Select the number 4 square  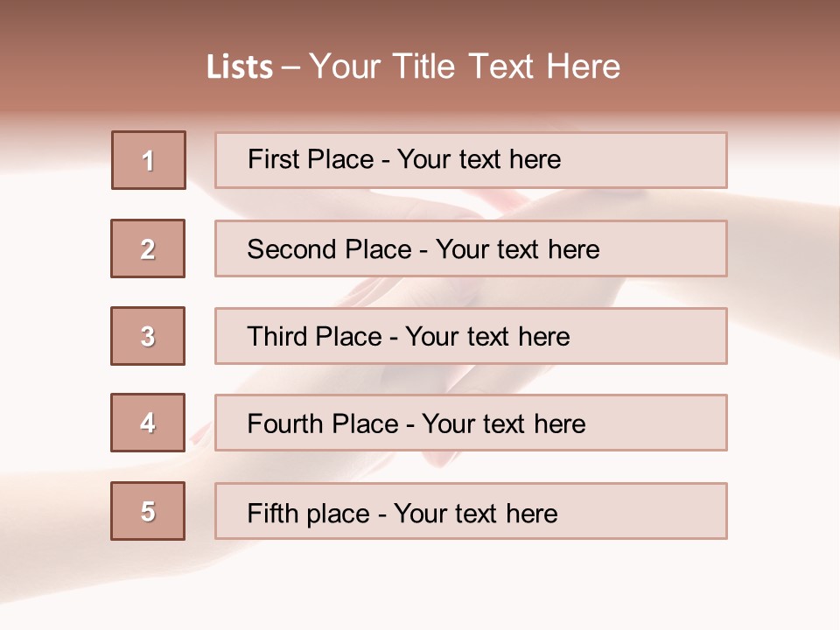[x=148, y=423]
